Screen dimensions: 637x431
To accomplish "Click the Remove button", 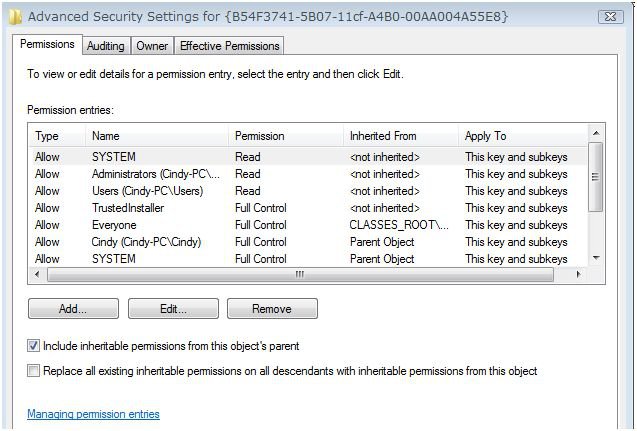I will coord(272,309).
